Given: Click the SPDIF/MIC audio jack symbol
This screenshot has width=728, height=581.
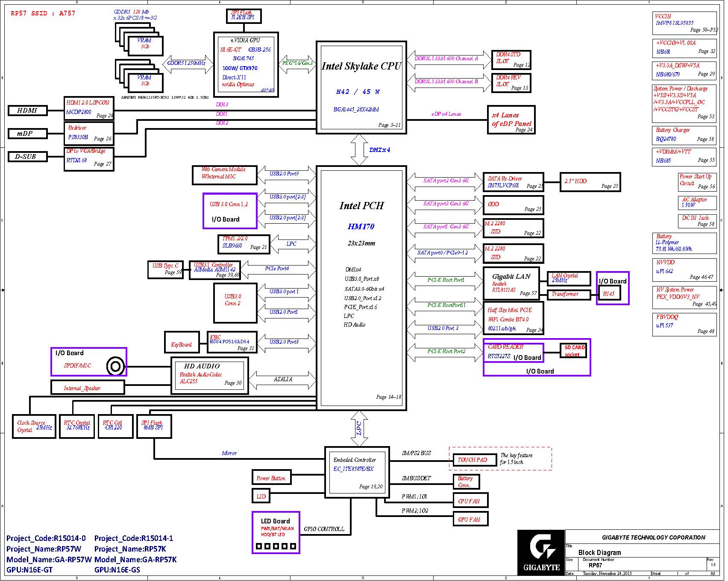Looking at the screenshot, I should pyautogui.click(x=115, y=366).
